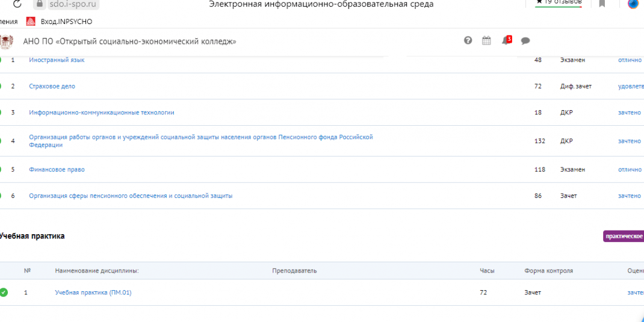The image size is (644, 322).
Task: Click the college logo emblem
Action: point(7,42)
